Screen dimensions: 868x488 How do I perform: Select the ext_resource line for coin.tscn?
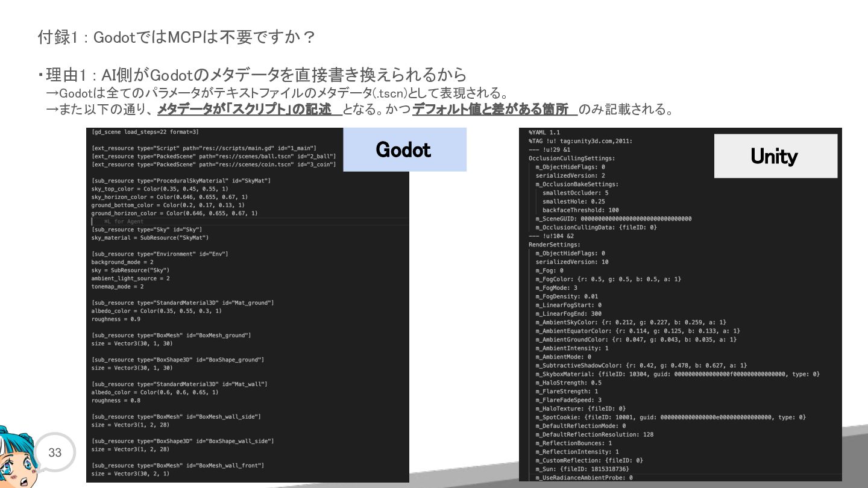(x=214, y=164)
